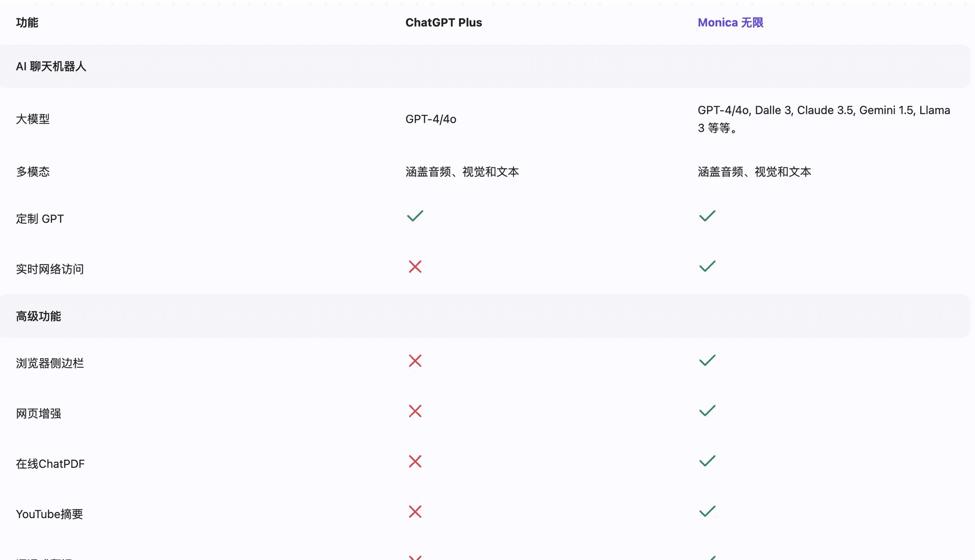Screen dimensions: 975x560
Task: Click the 功能 column header
Action: point(27,22)
